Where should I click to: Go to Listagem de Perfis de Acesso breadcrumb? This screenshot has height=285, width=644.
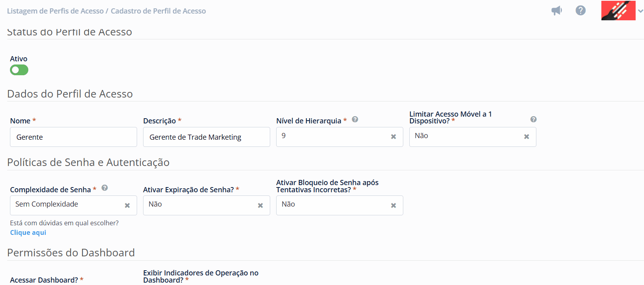[55, 11]
